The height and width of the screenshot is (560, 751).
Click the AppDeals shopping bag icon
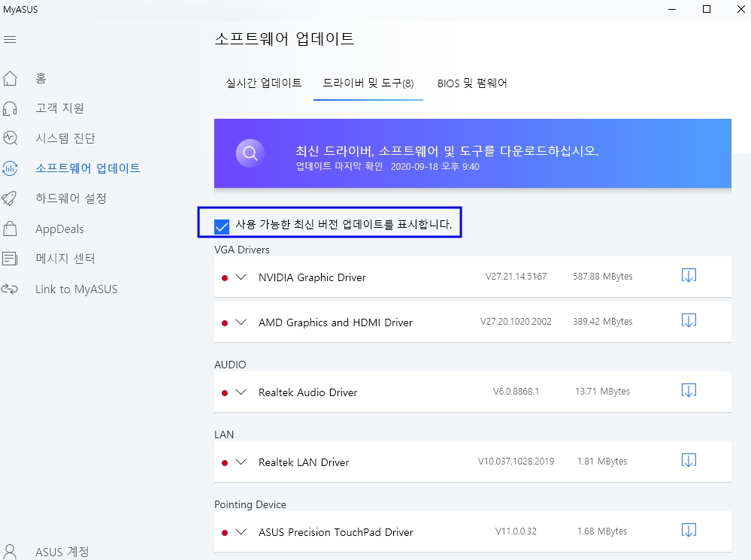point(10,229)
